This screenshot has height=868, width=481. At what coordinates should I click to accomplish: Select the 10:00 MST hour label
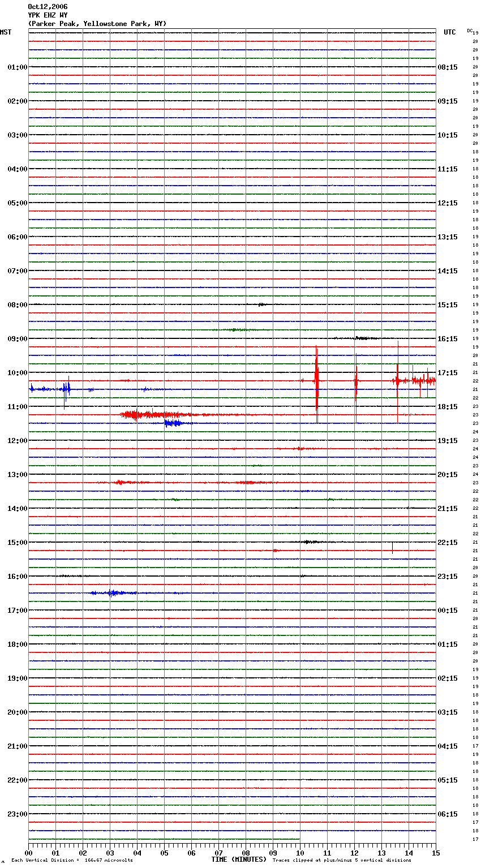pos(17,373)
